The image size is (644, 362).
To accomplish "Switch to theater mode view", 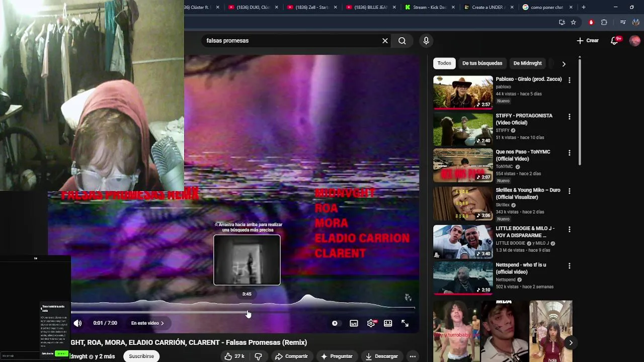I will tap(388, 323).
